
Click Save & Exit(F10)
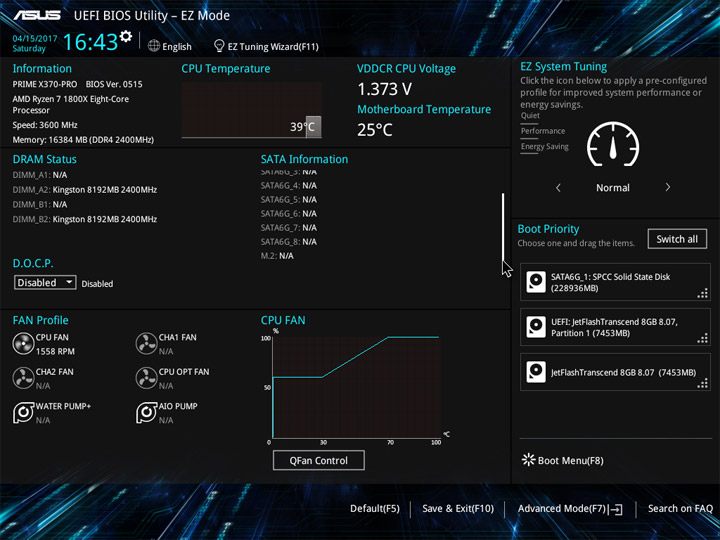pos(458,509)
